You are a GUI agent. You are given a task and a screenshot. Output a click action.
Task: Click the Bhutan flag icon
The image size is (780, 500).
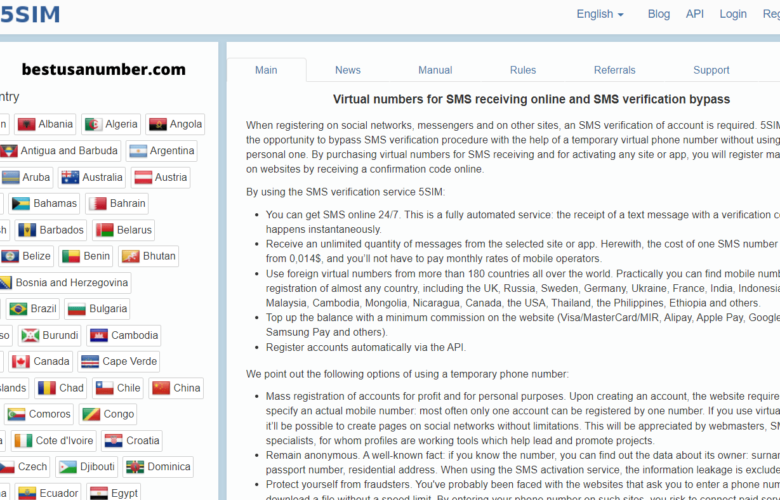point(131,256)
